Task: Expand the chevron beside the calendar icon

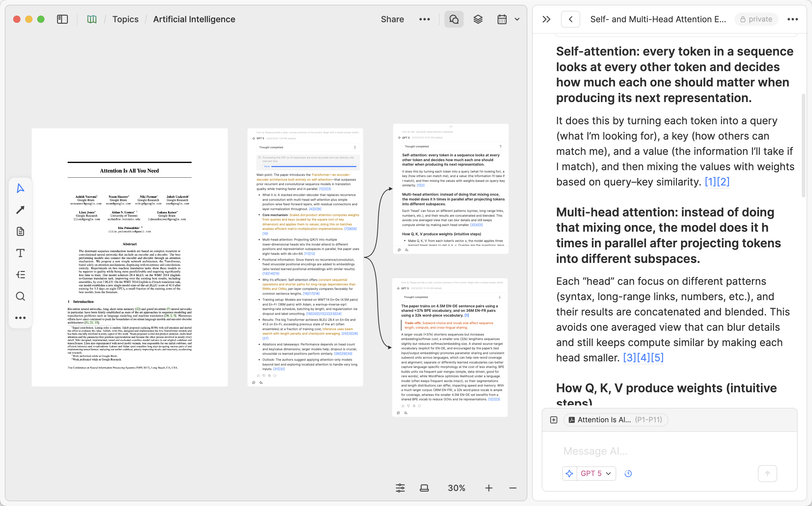Action: (x=517, y=19)
